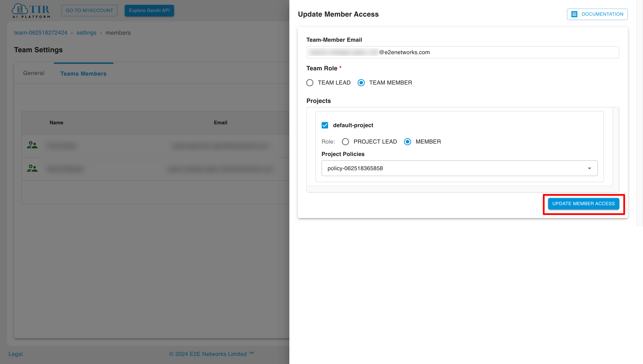Click the team-062518272424 breadcrumb link
The width and height of the screenshot is (643, 364).
tap(41, 33)
